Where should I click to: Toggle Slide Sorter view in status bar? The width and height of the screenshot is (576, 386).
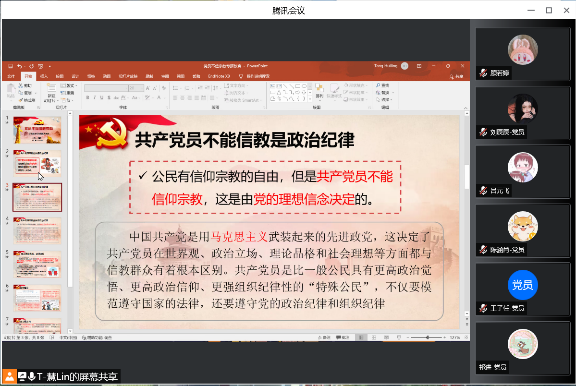pos(374,337)
